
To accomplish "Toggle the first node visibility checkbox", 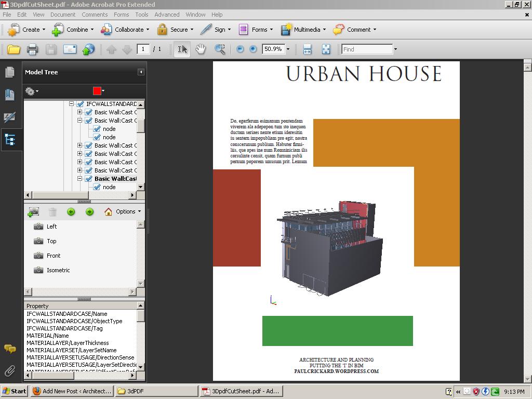I will point(97,129).
